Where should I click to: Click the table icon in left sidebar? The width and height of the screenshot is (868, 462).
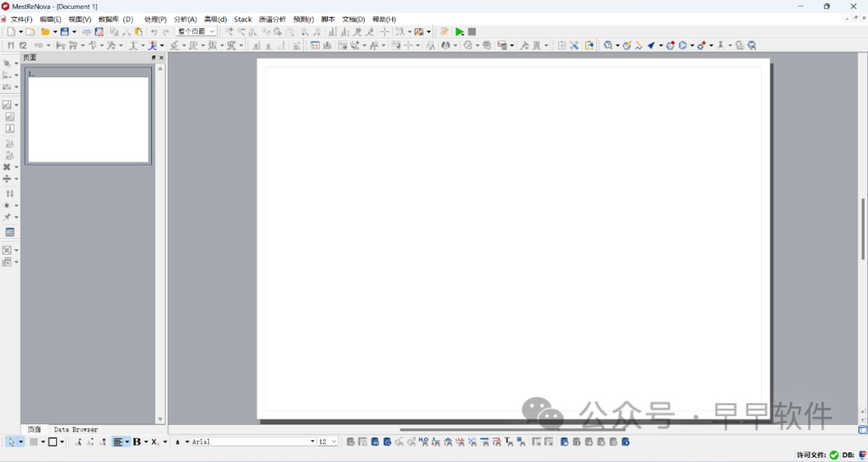(10, 232)
